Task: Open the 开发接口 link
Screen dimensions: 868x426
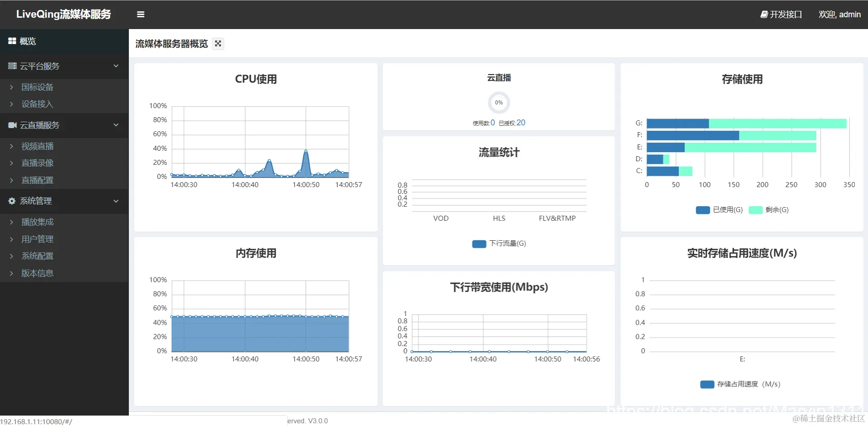Action: coord(781,15)
